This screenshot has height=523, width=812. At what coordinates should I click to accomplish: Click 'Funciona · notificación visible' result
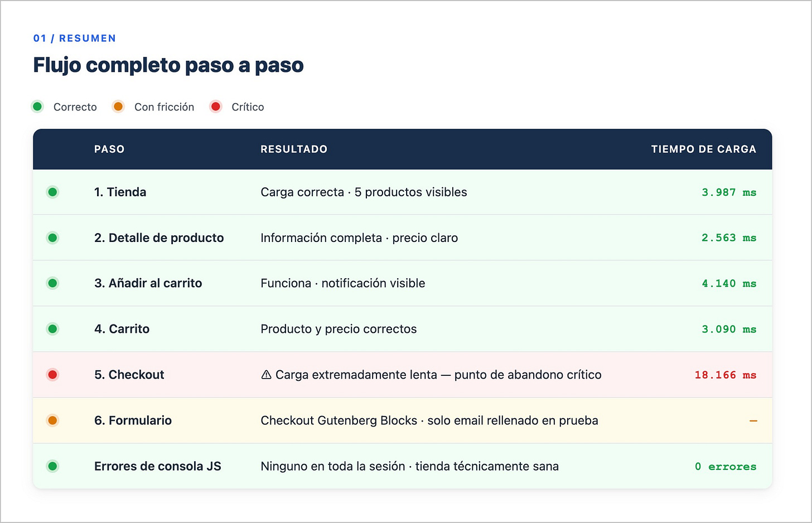click(343, 283)
